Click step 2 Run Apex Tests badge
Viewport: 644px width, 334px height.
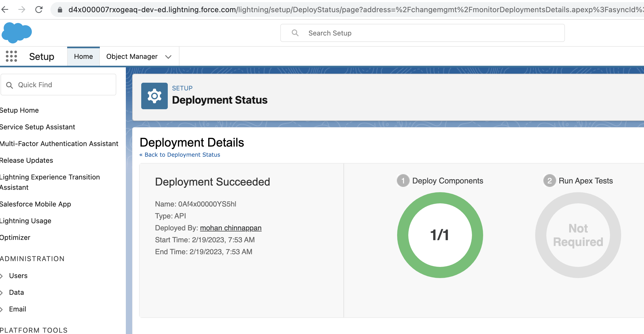point(549,181)
